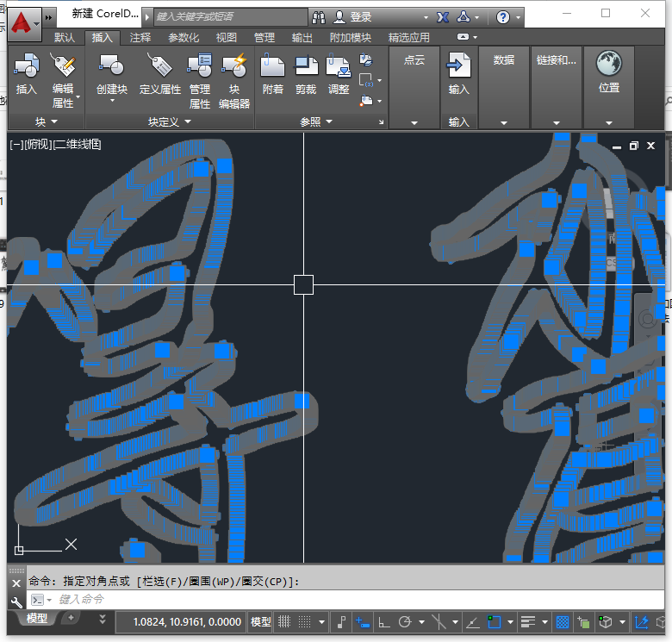The width and height of the screenshot is (672, 642).
Task: Click the underlay layers icon in 参照 panel
Action: (x=365, y=59)
